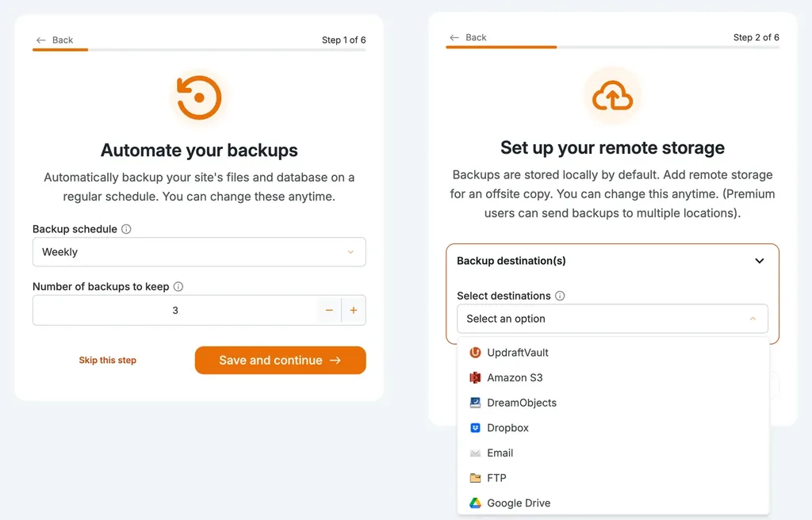The width and height of the screenshot is (812, 520).
Task: Click the Google Drive icon
Action: click(475, 503)
